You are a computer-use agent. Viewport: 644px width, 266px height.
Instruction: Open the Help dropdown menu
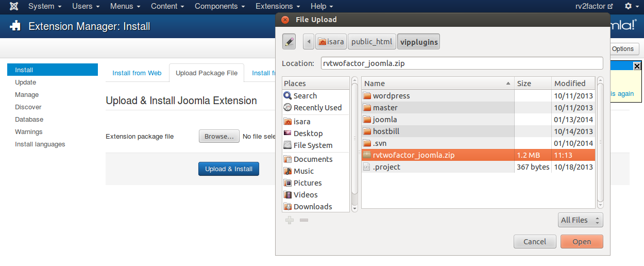coord(321,6)
